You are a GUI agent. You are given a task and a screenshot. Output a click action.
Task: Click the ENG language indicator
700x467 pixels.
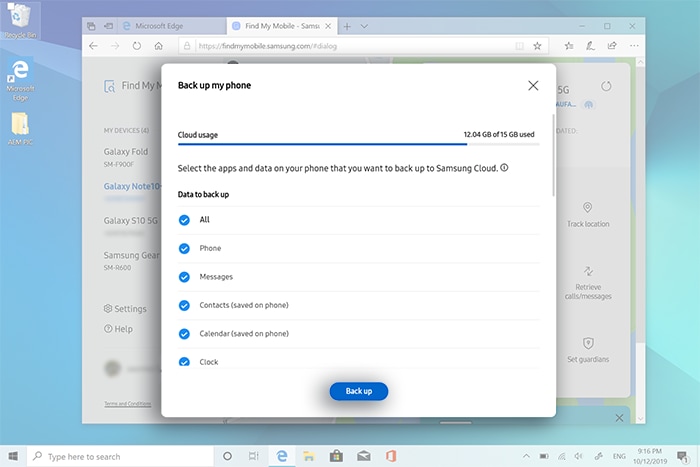tap(619, 456)
